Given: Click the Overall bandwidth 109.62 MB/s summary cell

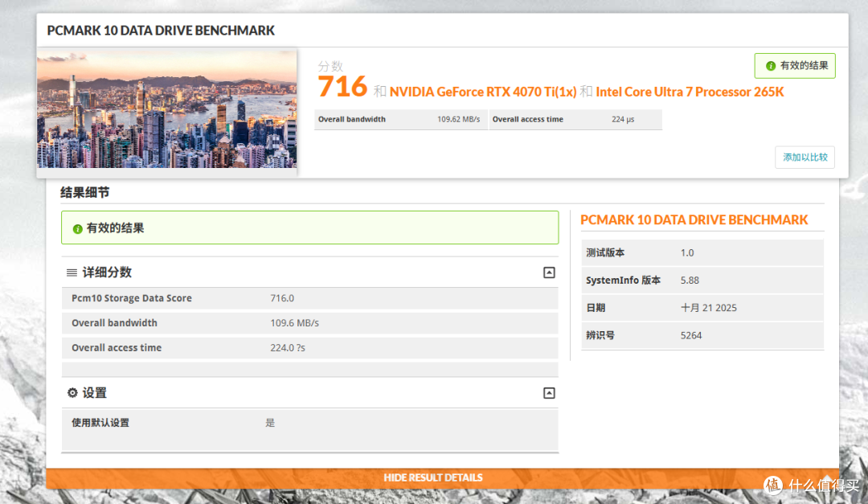Looking at the screenshot, I should tap(401, 119).
